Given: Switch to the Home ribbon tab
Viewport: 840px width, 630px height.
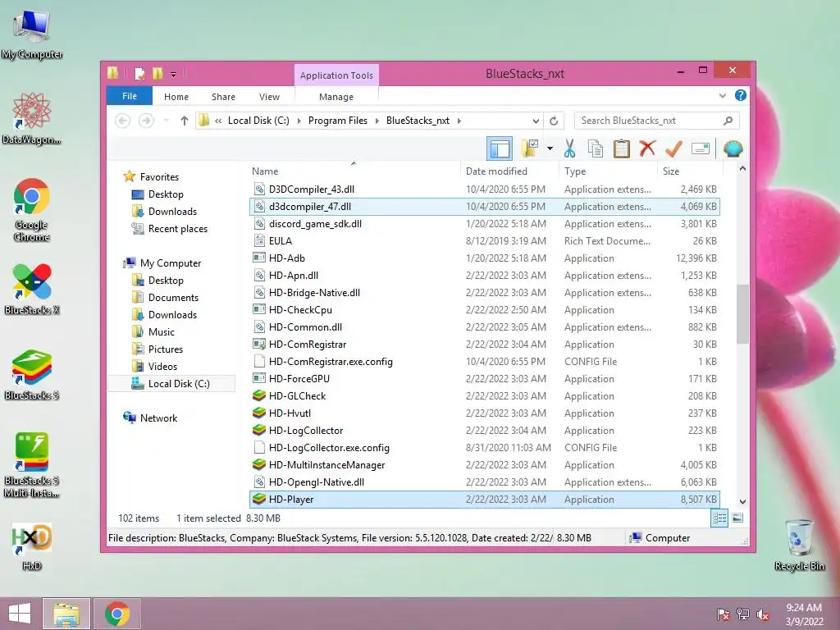Looking at the screenshot, I should [x=176, y=97].
